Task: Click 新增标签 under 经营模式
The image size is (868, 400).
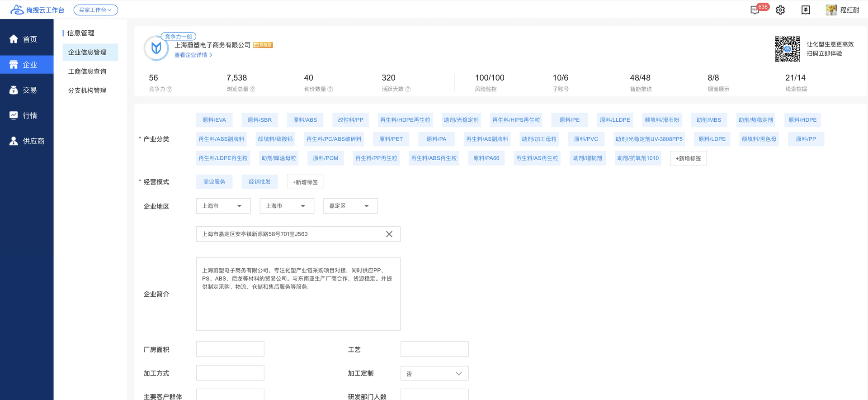Action: 305,182
